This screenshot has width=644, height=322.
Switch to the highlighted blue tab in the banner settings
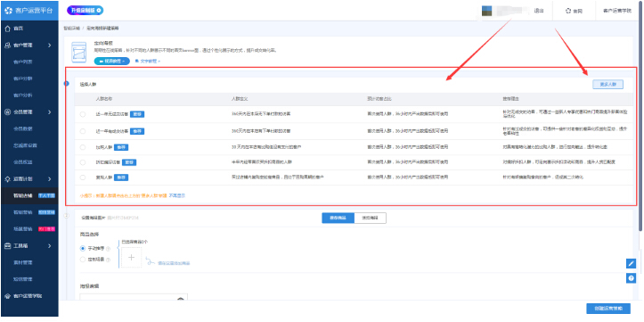338,218
